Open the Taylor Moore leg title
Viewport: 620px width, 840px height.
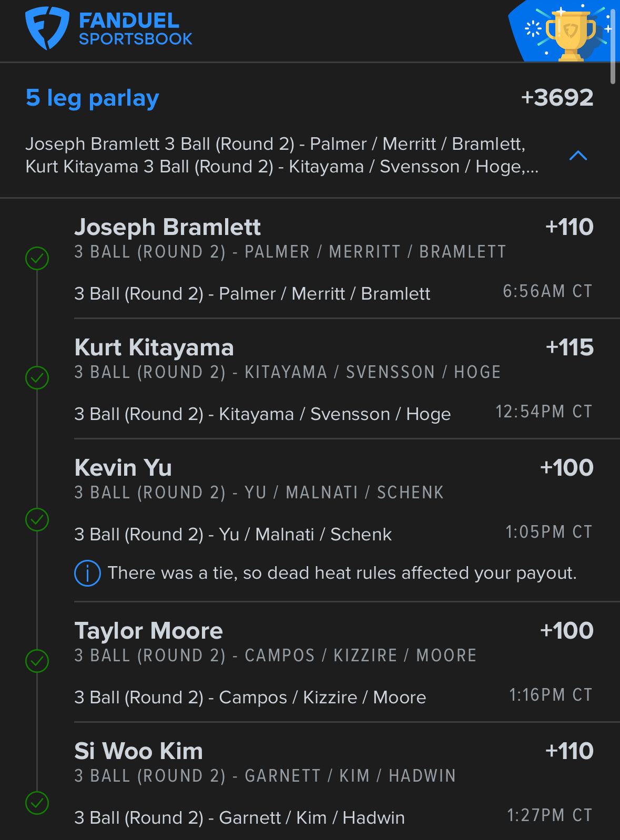149,631
